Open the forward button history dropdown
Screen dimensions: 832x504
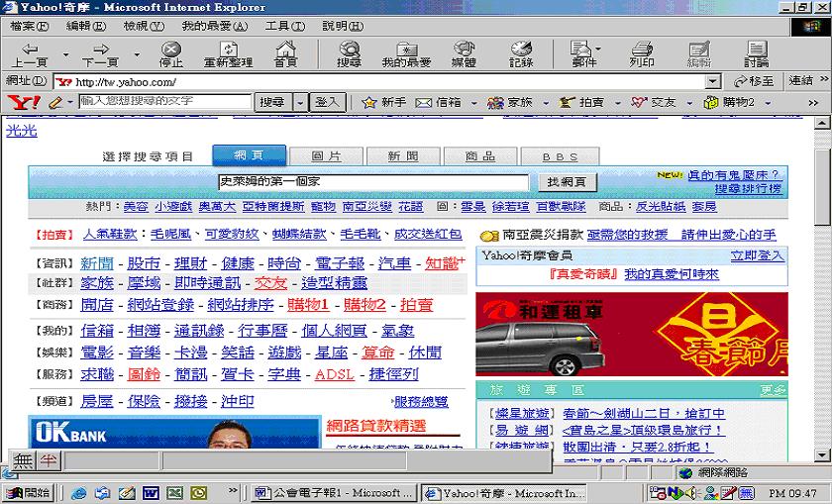point(137,54)
